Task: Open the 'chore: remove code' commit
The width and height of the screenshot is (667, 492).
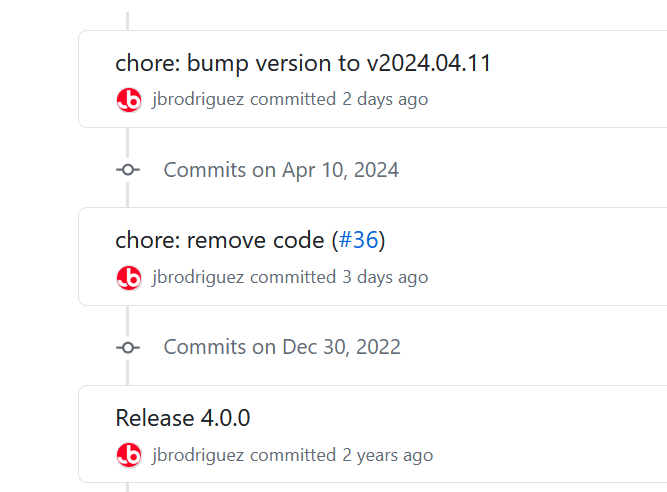Action: coord(219,240)
